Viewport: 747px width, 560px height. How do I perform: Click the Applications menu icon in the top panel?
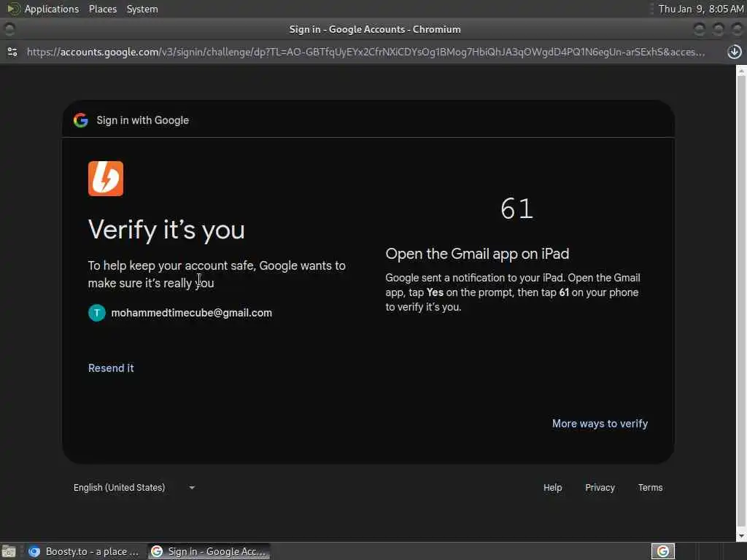point(14,9)
